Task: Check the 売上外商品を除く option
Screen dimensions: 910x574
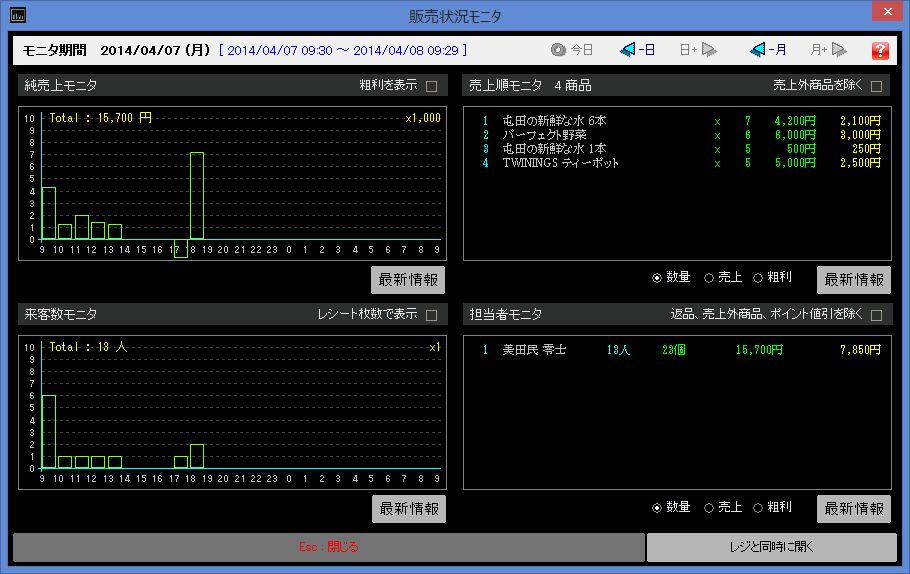Action: click(x=877, y=86)
